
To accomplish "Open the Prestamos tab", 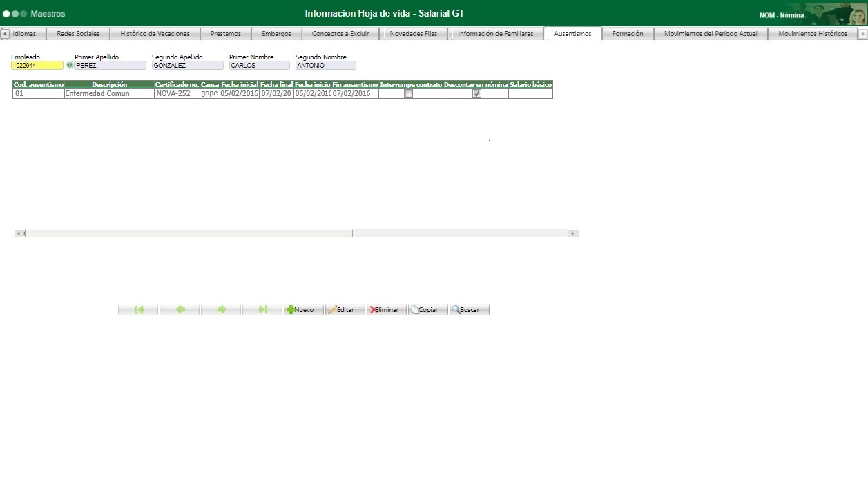I will click(226, 34).
